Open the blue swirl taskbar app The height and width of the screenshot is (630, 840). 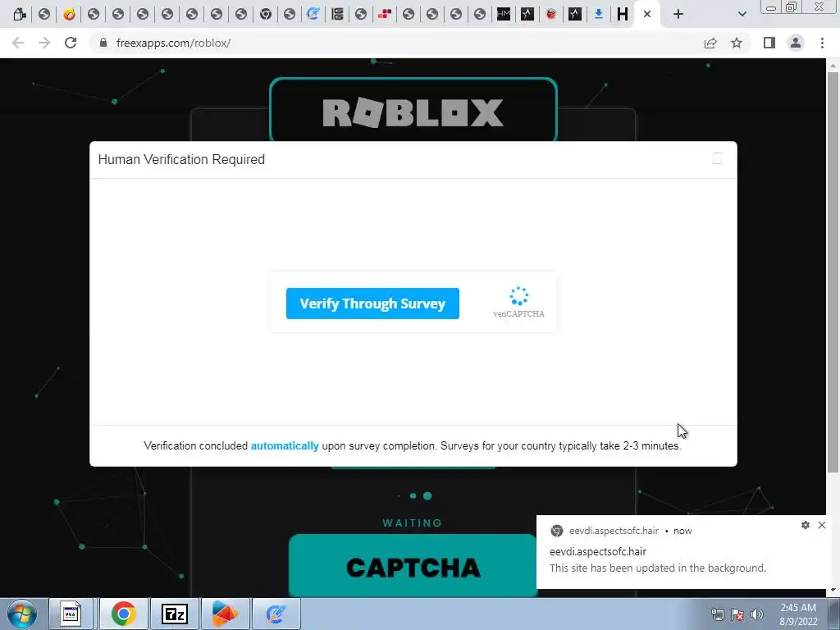click(276, 614)
